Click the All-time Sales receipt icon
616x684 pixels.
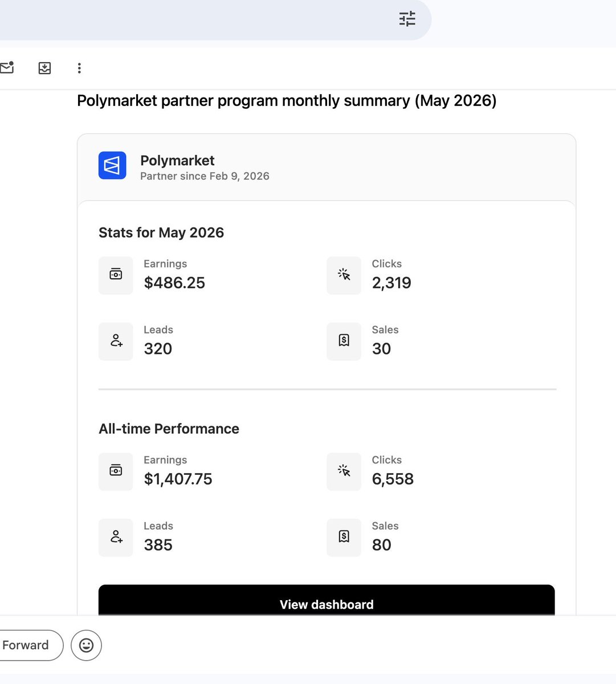pyautogui.click(x=344, y=538)
